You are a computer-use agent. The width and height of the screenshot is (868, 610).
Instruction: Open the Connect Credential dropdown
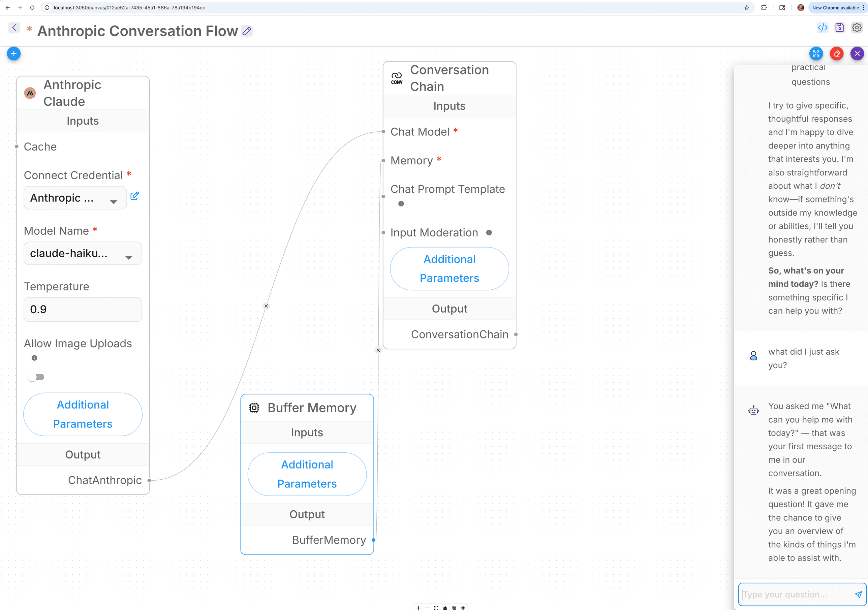[x=75, y=198]
